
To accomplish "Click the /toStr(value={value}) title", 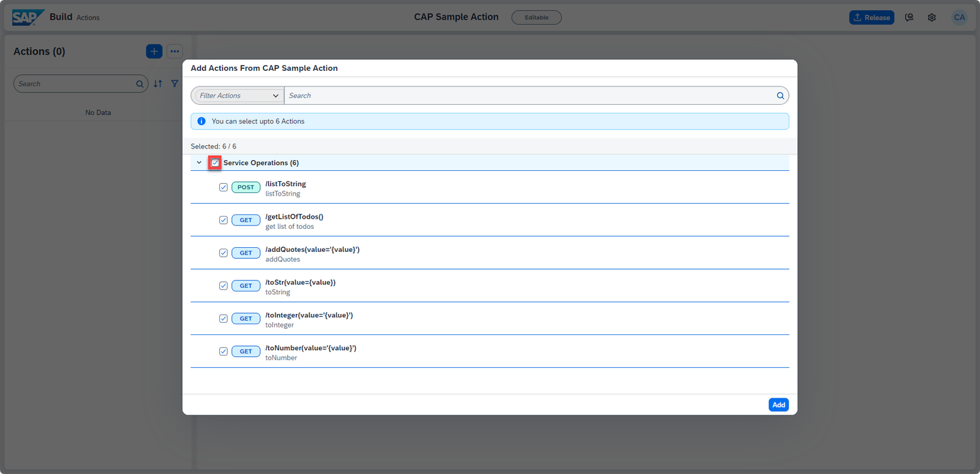I will (x=301, y=282).
